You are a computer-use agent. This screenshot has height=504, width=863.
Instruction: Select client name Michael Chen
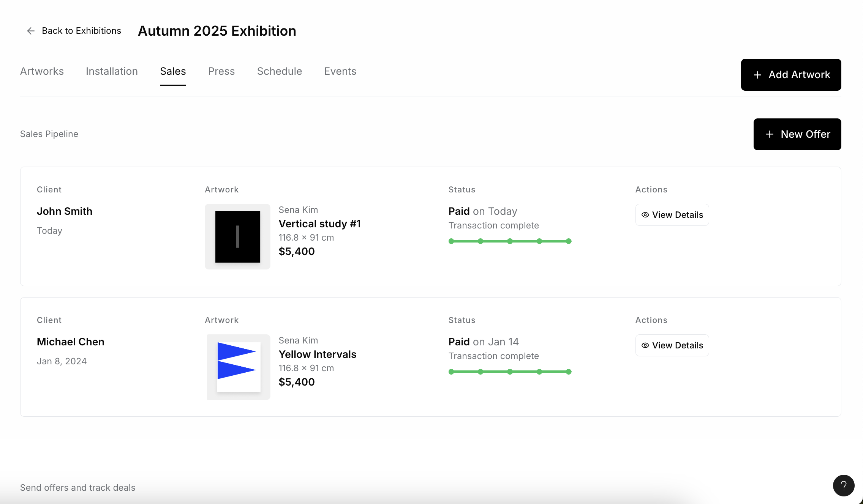[70, 342]
